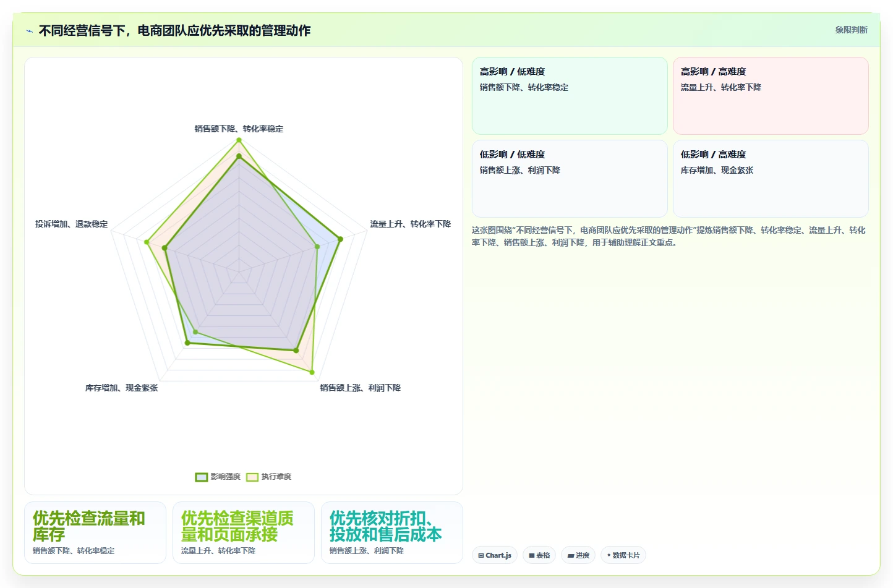
Task: Open the 低影响 / 高难度 quadrant card
Action: [x=771, y=179]
